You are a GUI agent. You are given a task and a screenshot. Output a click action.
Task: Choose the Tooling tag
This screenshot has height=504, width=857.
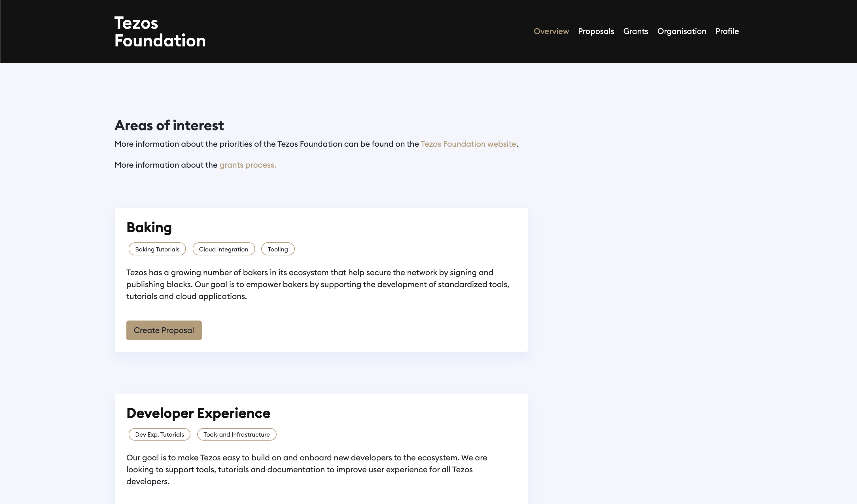click(x=277, y=249)
